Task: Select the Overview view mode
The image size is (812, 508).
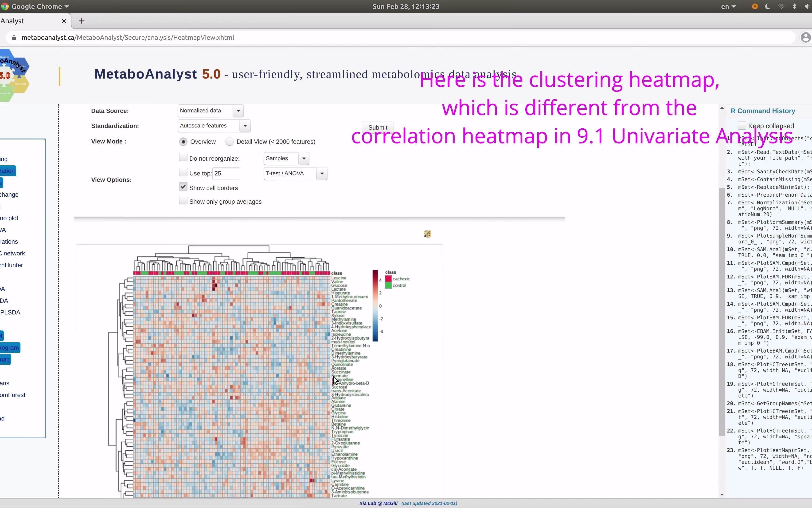Action: [183, 141]
